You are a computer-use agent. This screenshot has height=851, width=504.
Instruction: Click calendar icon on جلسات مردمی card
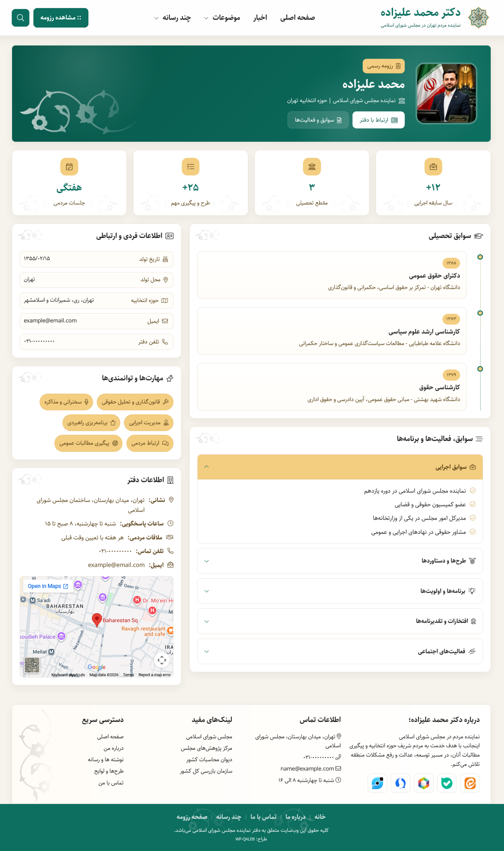69,167
